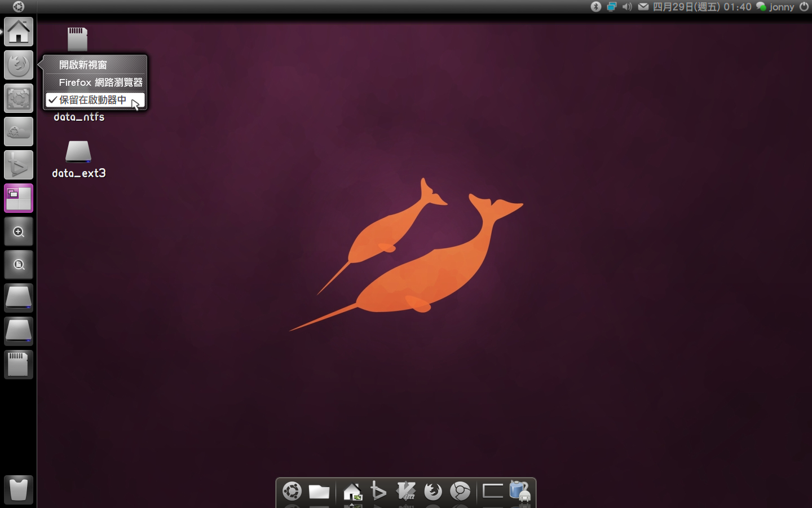This screenshot has width=812, height=508.
Task: Open the Workspace Switcher
Action: tap(19, 198)
